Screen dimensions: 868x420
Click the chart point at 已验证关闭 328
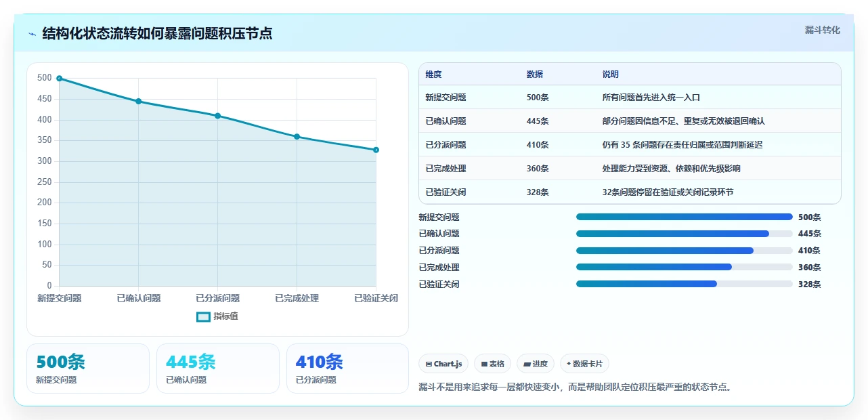[376, 150]
